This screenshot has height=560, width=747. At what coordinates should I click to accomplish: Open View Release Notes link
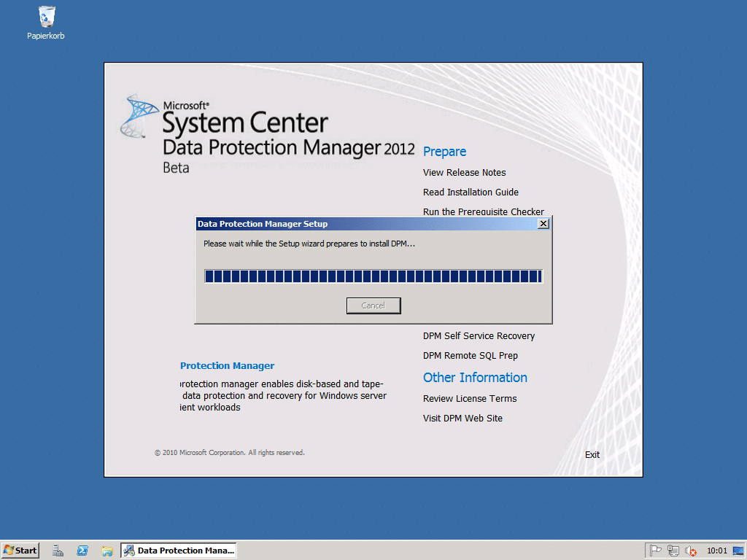point(464,173)
